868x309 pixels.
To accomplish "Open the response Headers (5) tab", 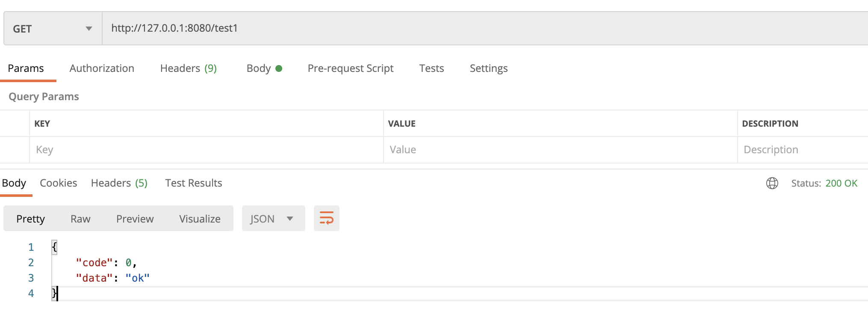I will [119, 183].
